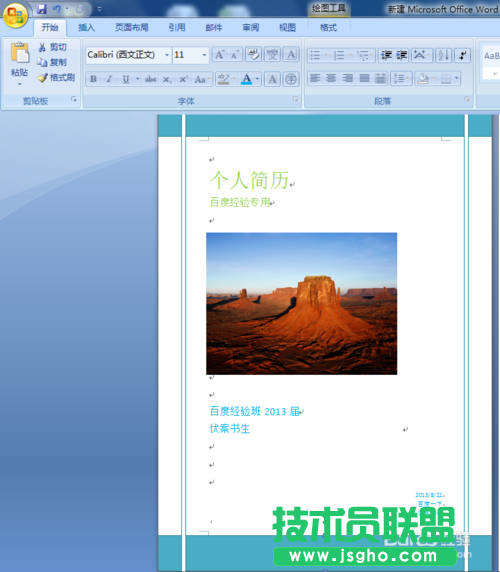Open the underline style dropdown arrow

[137, 79]
